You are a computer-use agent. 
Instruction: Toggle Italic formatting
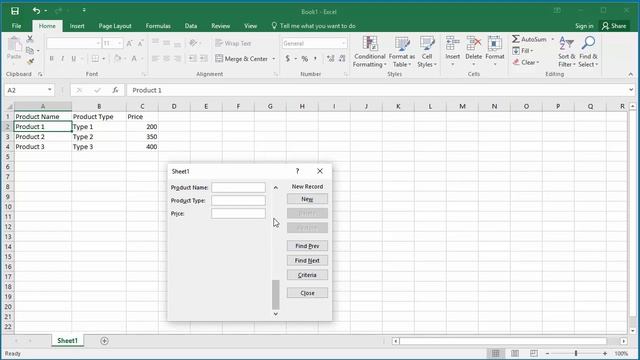pyautogui.click(x=62, y=59)
